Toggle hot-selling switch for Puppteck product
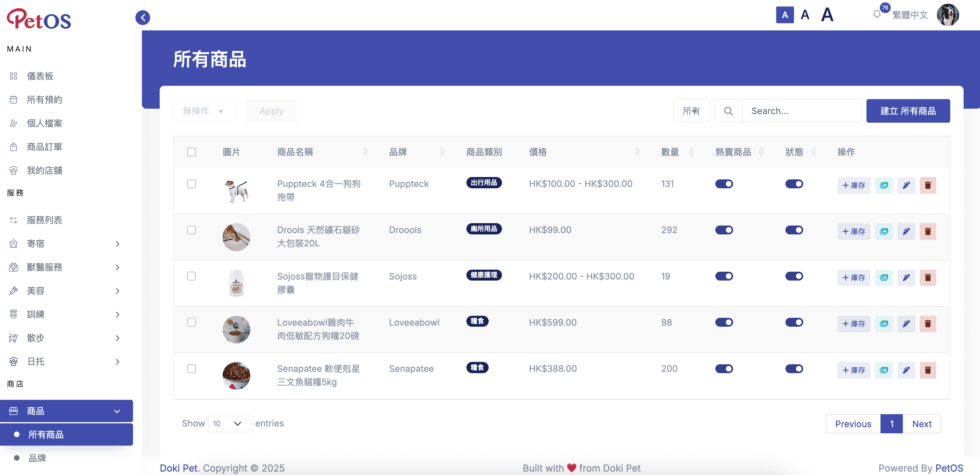Screen dimensions: 980x475 click(x=724, y=184)
